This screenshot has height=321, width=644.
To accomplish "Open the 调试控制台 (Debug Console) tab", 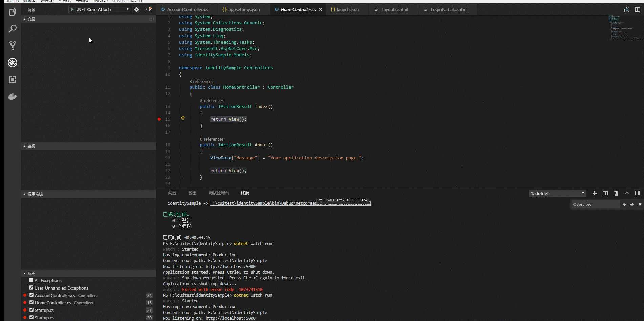I will click(x=219, y=193).
